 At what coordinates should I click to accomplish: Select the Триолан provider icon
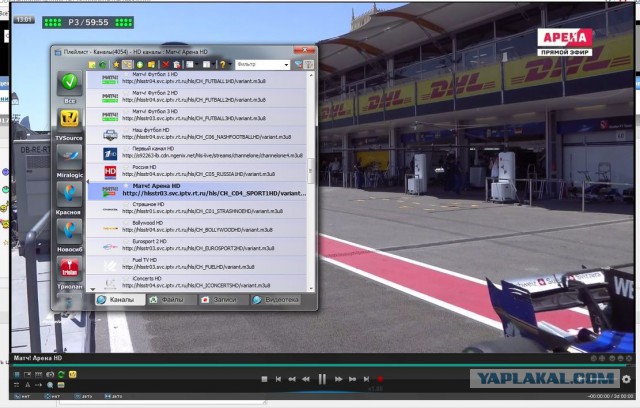69,268
